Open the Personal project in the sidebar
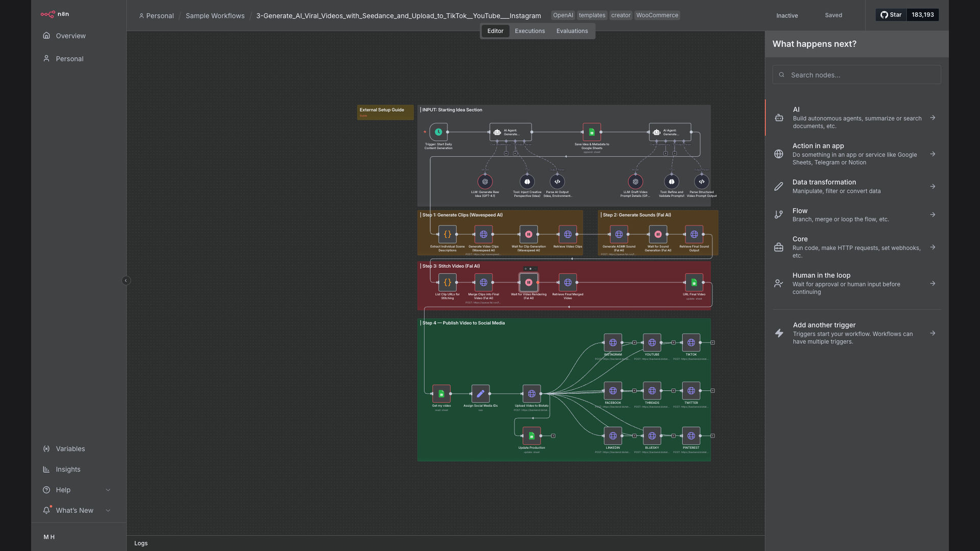 coord(69,59)
